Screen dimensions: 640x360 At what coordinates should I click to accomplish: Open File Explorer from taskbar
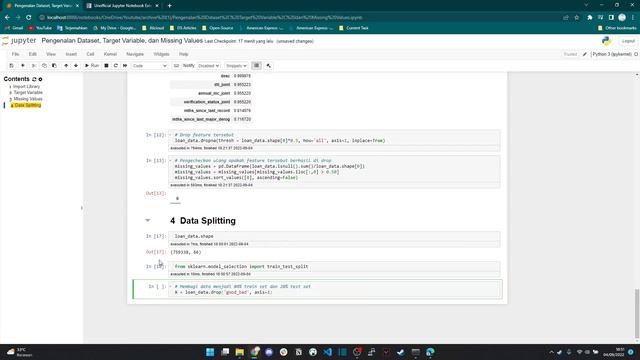click(240, 352)
